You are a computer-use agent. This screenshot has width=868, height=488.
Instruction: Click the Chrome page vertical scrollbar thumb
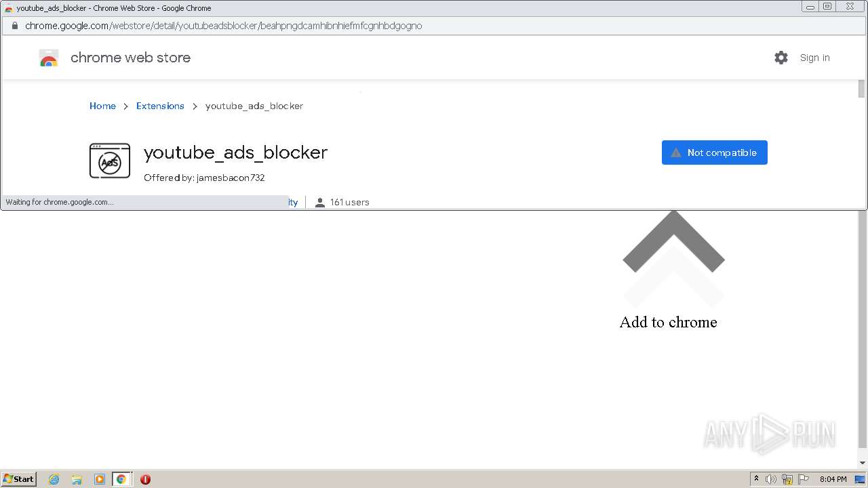click(x=862, y=89)
